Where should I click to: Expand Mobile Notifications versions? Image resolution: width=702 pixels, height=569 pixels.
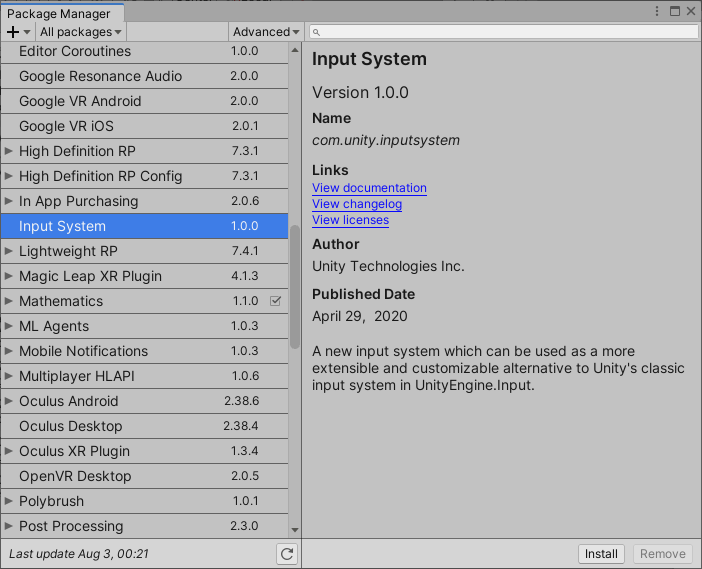9,351
